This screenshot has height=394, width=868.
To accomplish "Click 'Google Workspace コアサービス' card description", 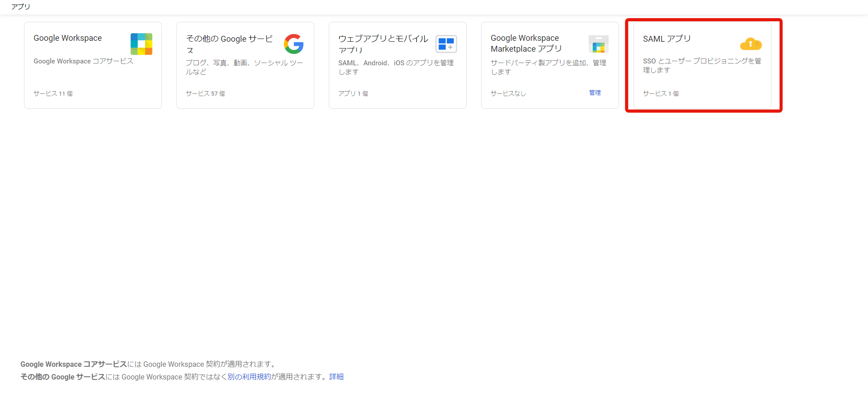I will (x=83, y=61).
